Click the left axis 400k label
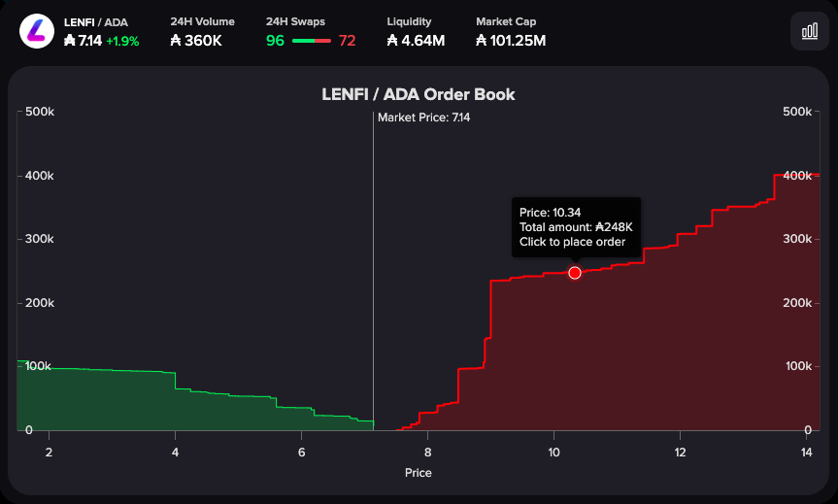This screenshot has width=838, height=504. point(40,176)
